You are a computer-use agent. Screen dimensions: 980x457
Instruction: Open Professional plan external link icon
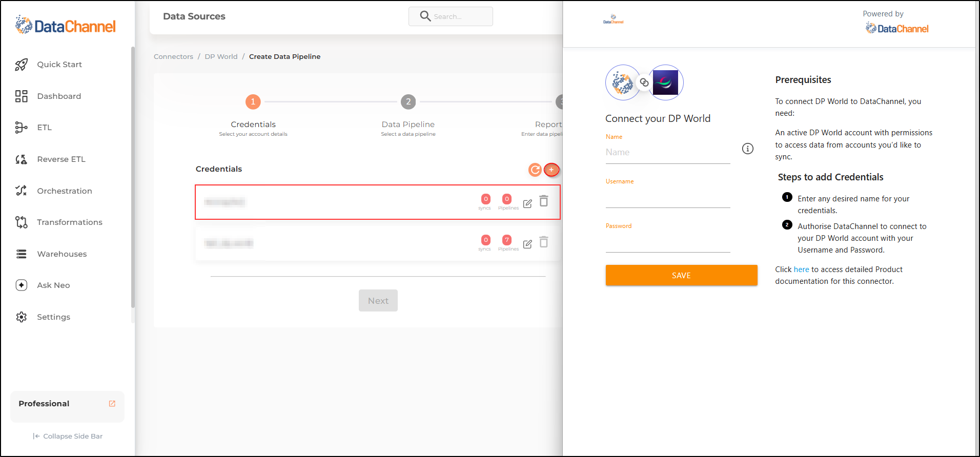click(x=112, y=404)
